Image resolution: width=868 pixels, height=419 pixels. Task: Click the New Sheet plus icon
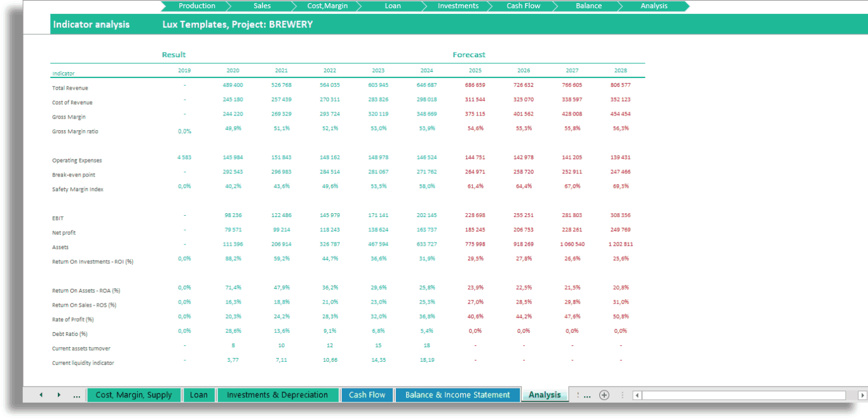coord(603,395)
